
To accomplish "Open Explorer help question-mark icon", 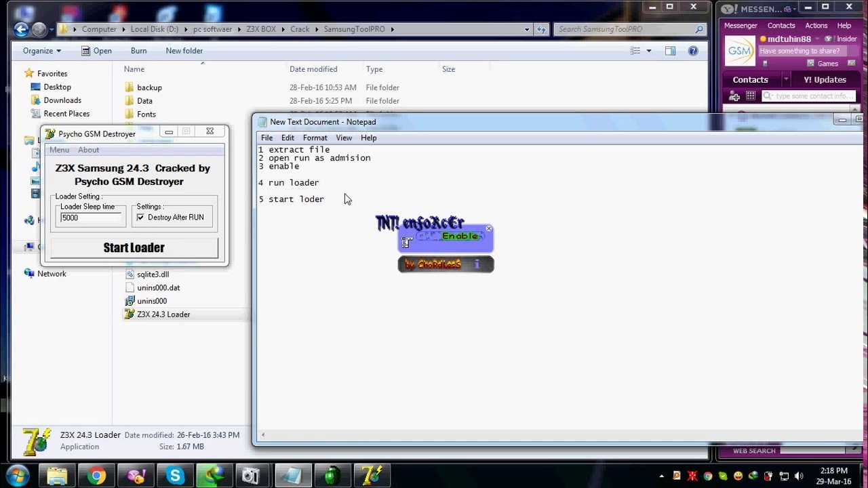I will pos(693,51).
